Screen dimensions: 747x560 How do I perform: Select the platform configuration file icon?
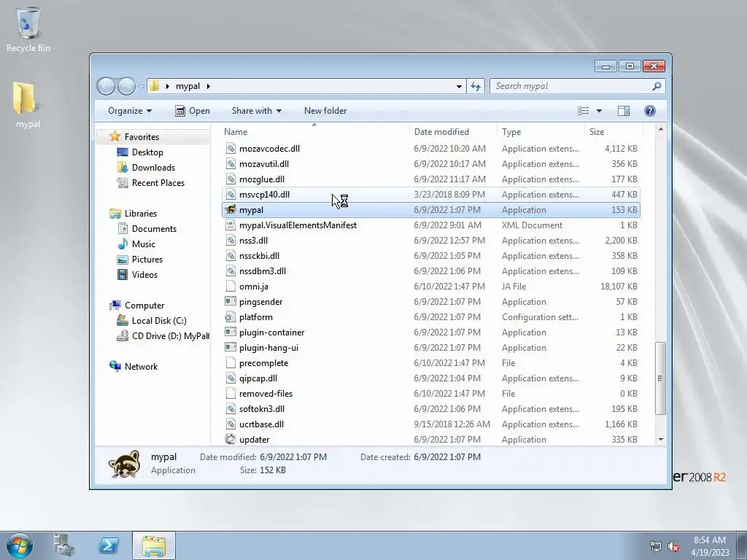pyautogui.click(x=231, y=317)
